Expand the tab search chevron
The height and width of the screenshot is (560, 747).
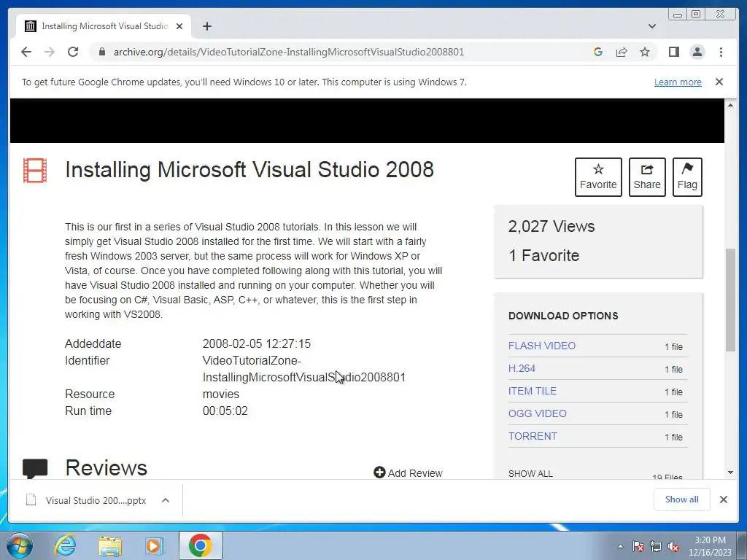point(652,26)
